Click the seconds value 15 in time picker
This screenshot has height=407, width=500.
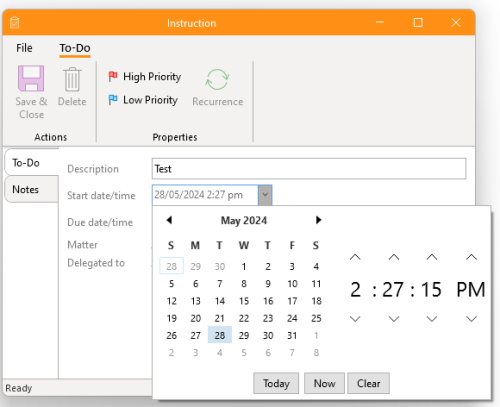click(x=431, y=289)
